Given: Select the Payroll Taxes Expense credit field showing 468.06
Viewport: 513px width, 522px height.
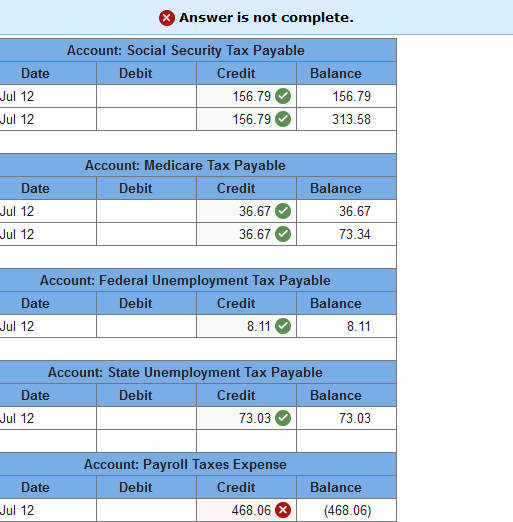Looking at the screenshot, I should click(246, 510).
